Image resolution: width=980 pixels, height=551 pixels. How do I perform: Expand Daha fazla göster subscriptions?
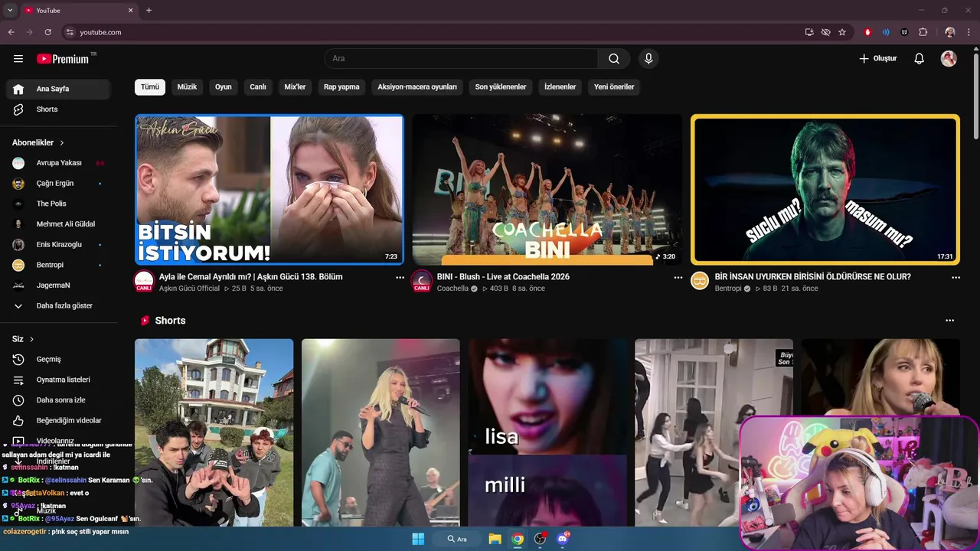[x=58, y=306]
